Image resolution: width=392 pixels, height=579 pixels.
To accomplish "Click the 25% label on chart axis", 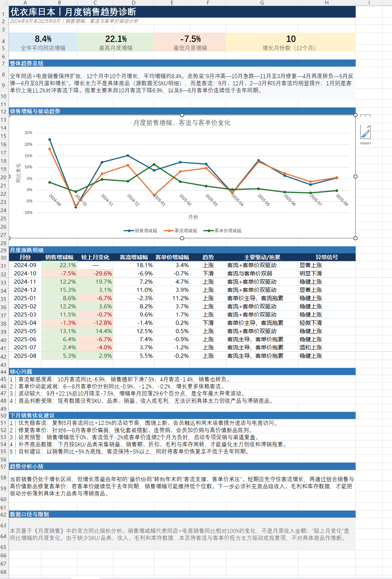I will click(x=28, y=133).
